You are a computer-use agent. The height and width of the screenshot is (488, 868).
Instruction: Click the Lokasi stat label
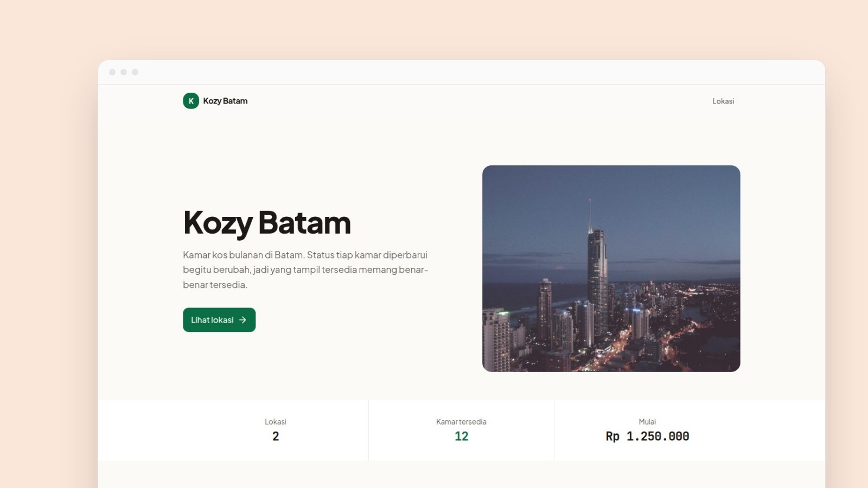point(276,422)
